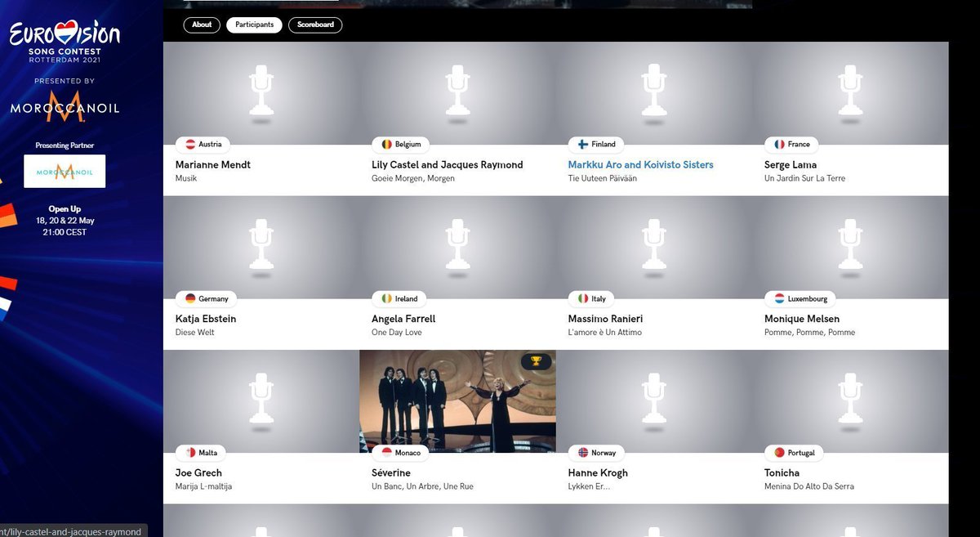Open Séverine participant page
The width and height of the screenshot is (980, 537).
point(391,473)
